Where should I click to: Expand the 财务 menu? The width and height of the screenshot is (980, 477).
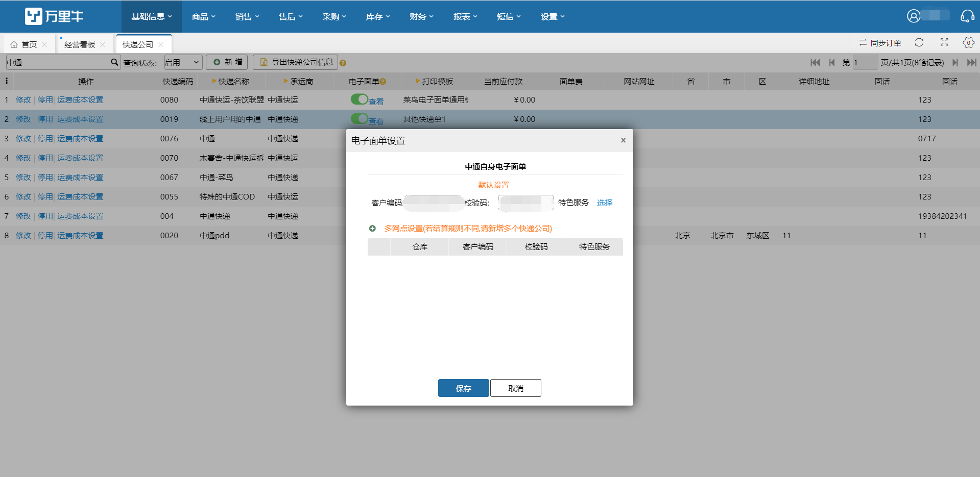click(x=421, y=16)
